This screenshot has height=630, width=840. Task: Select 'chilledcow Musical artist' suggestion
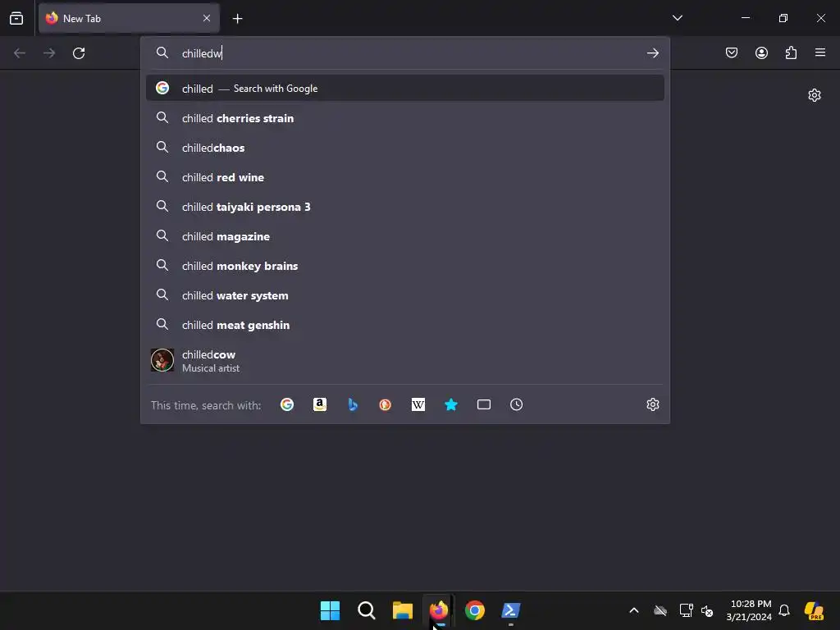point(405,361)
